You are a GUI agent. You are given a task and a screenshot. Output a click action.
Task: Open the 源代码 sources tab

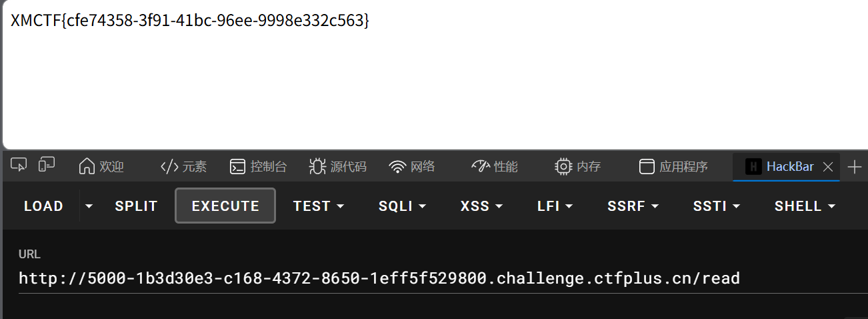338,167
